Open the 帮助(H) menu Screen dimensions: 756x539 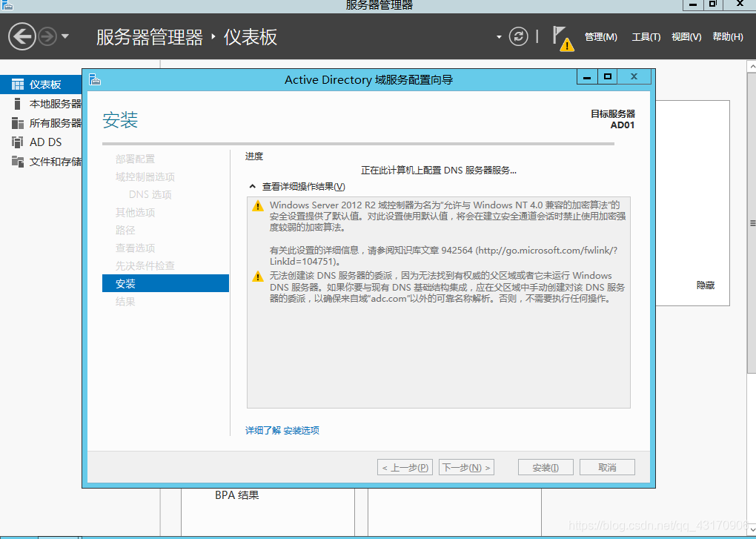(727, 37)
